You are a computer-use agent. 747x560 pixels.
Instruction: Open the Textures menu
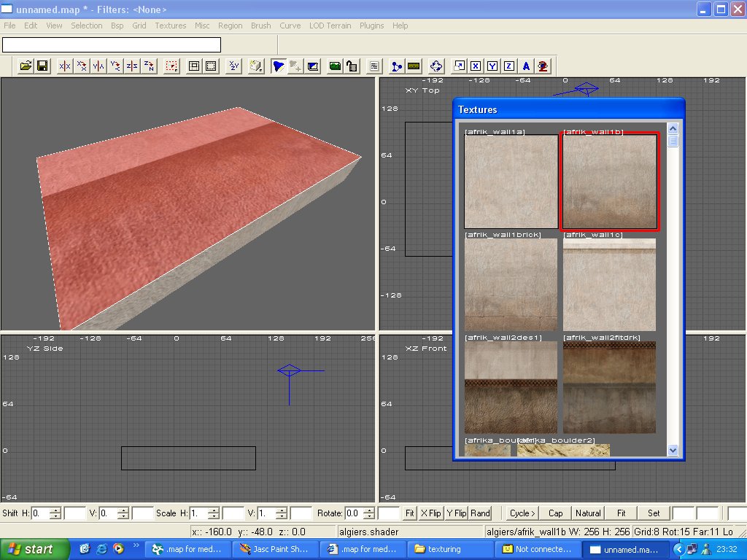point(170,26)
